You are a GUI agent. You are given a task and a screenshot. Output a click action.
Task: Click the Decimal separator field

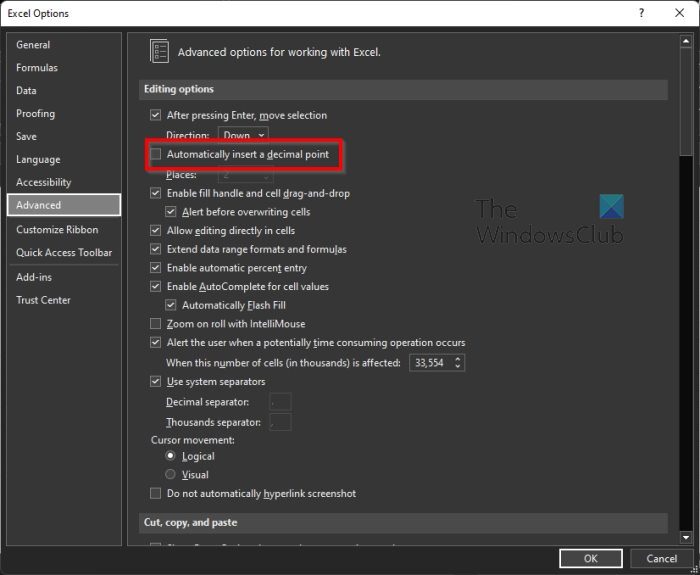pos(280,402)
